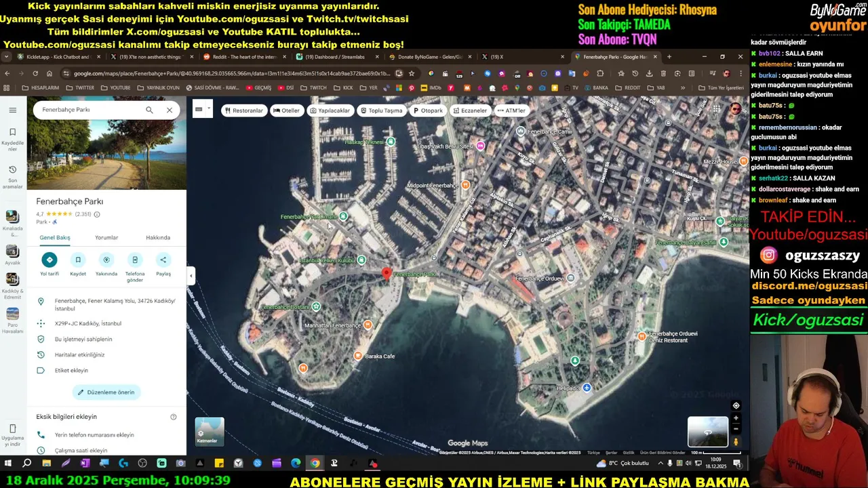Filter the map by ATM'ler
This screenshot has width=868, height=488.
click(511, 110)
